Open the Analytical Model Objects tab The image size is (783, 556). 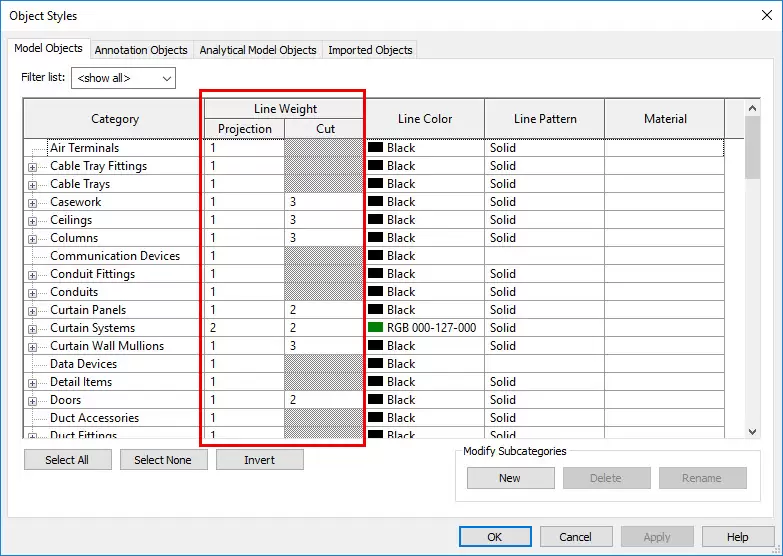coord(257,50)
